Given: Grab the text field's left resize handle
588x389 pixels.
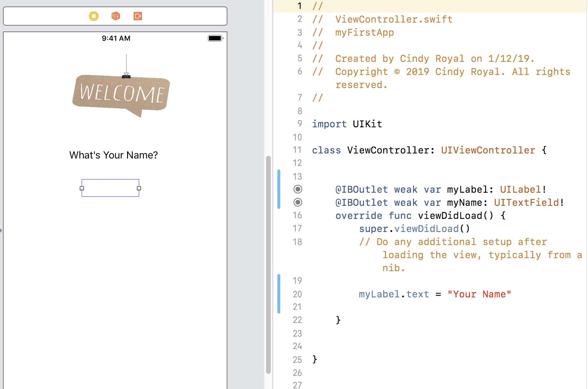Looking at the screenshot, I should click(82, 188).
